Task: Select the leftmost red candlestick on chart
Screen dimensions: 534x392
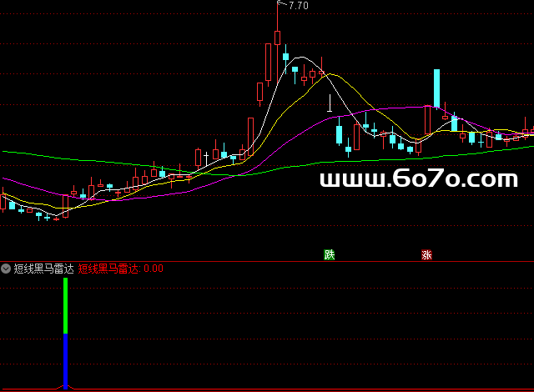Action: 3,202
